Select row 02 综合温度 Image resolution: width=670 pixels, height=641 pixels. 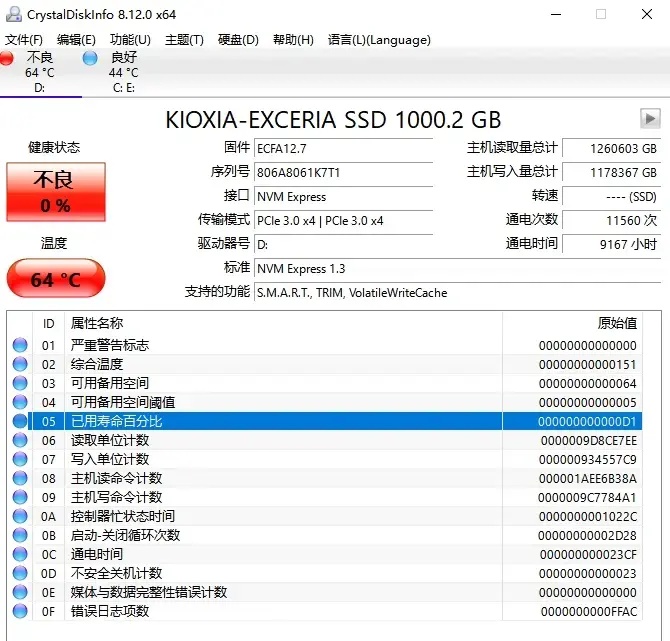(x=325, y=365)
